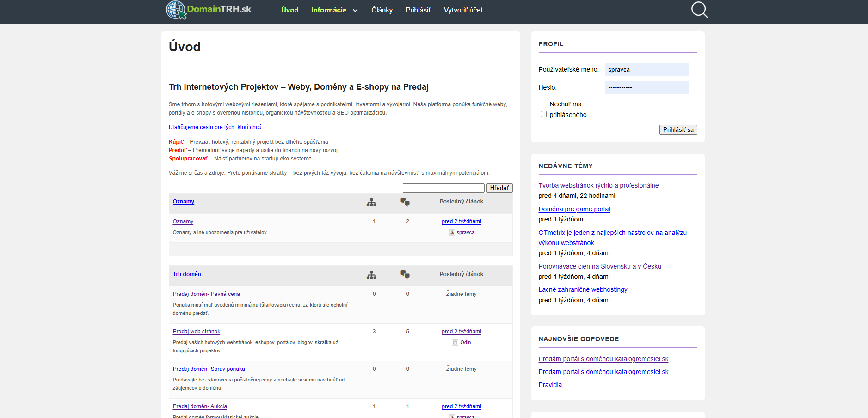Expand the Informácie dropdown arrow
The width and height of the screenshot is (868, 418).
click(355, 11)
